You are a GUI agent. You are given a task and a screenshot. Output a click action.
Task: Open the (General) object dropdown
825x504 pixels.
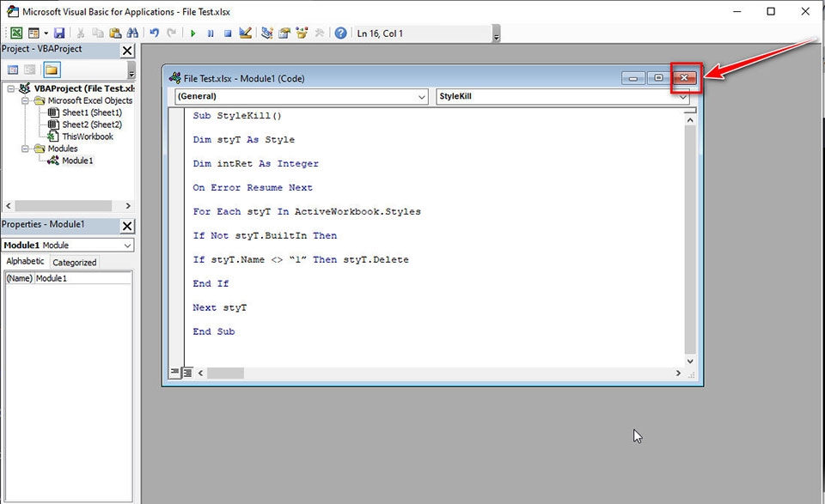(421, 97)
